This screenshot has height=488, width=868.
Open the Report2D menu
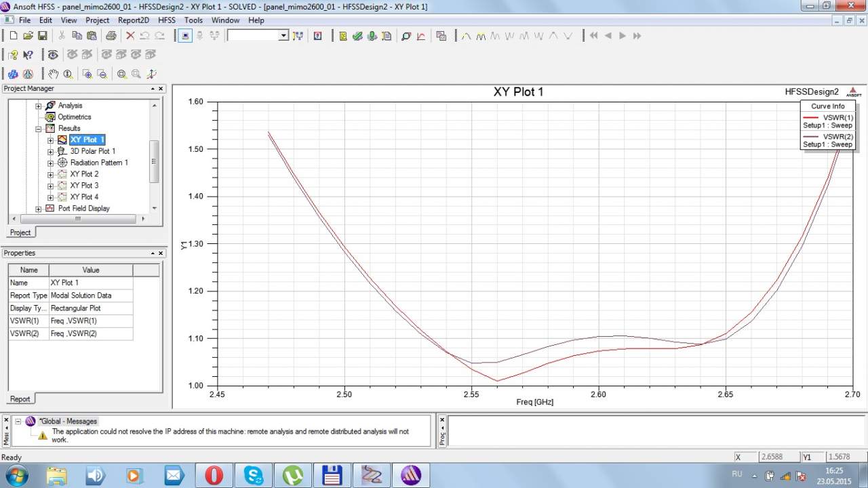(x=133, y=20)
